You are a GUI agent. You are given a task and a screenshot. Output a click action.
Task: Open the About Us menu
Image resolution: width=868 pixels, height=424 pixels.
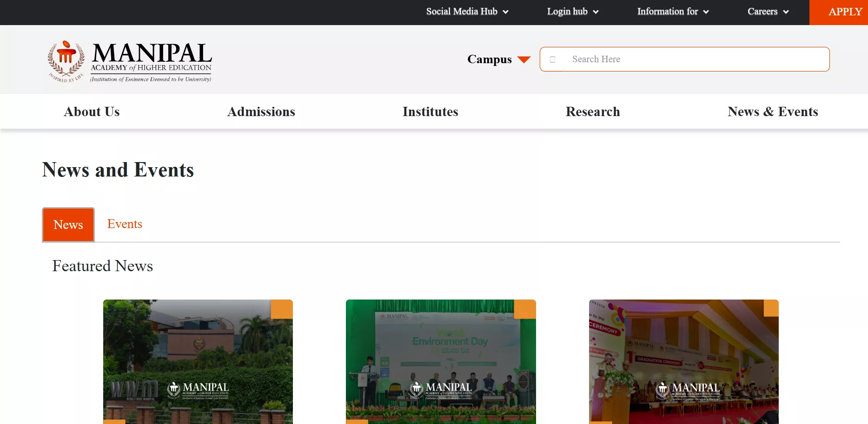(92, 111)
